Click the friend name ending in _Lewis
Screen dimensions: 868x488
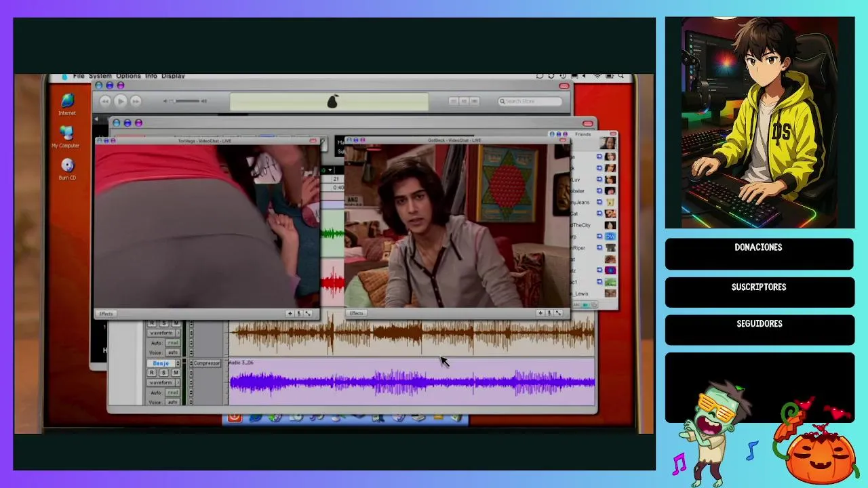click(579, 293)
